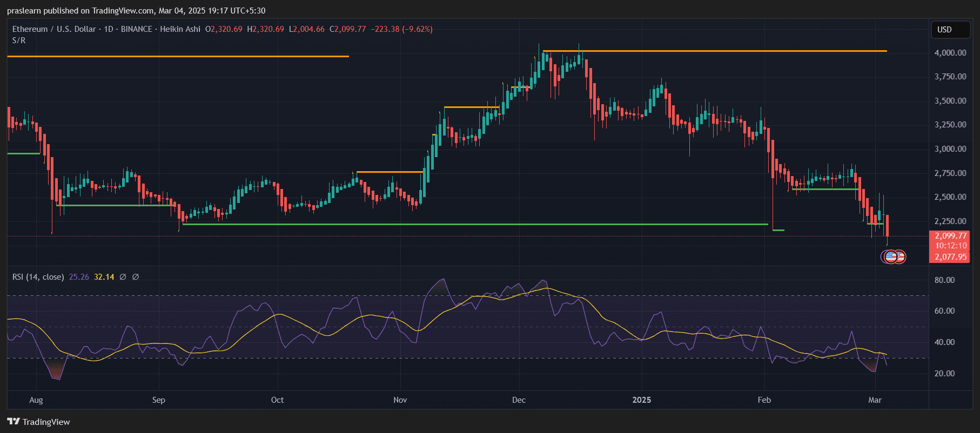980x433 pixels.
Task: Click the Dec label on time axis
Action: 519,400
